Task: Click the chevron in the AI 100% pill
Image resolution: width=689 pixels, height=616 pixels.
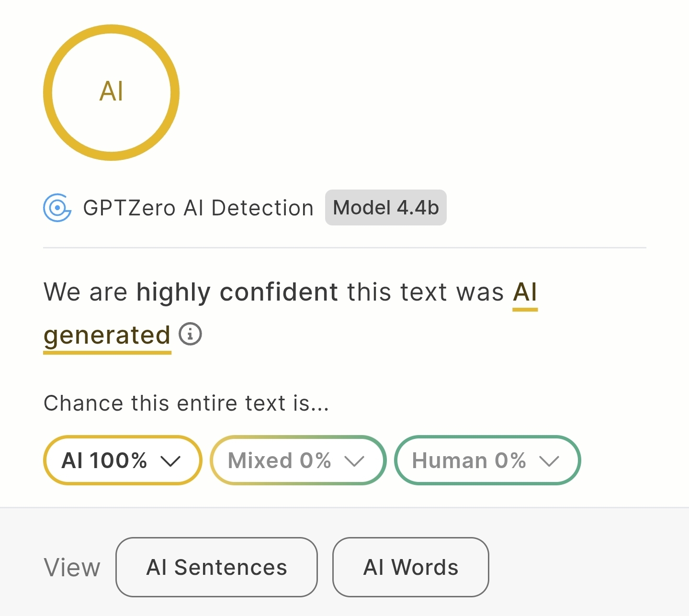Action: pyautogui.click(x=170, y=461)
